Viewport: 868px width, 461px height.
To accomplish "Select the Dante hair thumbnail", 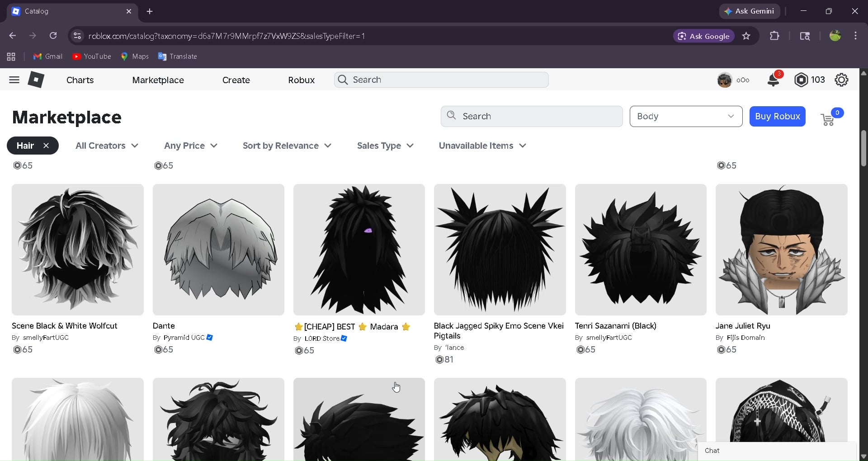I will click(x=218, y=249).
